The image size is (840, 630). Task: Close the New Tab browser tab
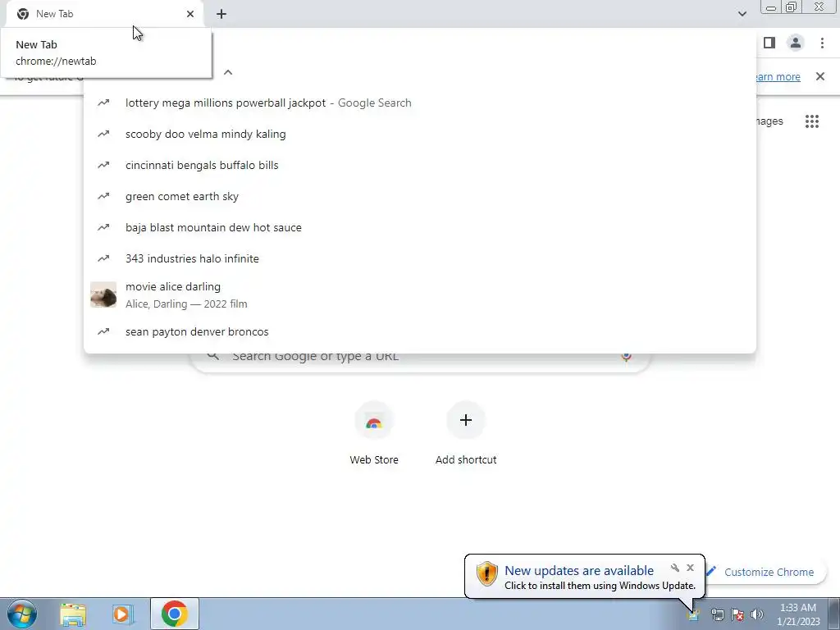coord(190,14)
